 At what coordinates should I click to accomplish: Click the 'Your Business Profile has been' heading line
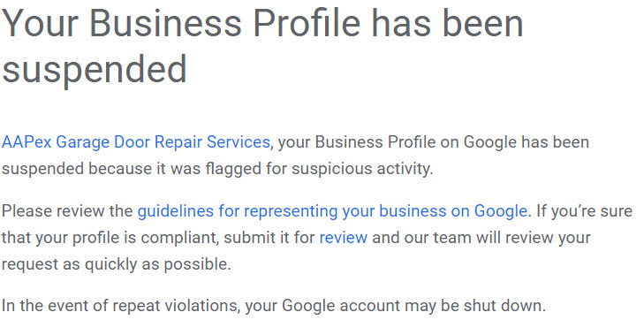click(x=263, y=23)
